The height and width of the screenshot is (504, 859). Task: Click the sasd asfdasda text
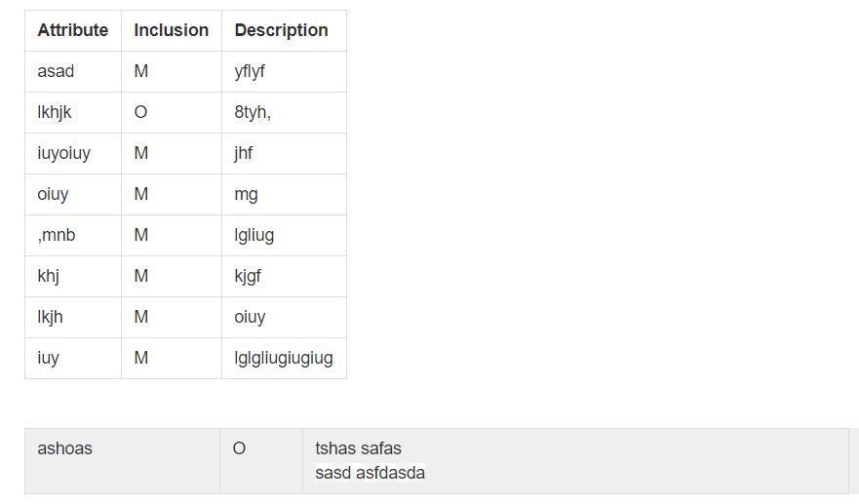(x=371, y=473)
